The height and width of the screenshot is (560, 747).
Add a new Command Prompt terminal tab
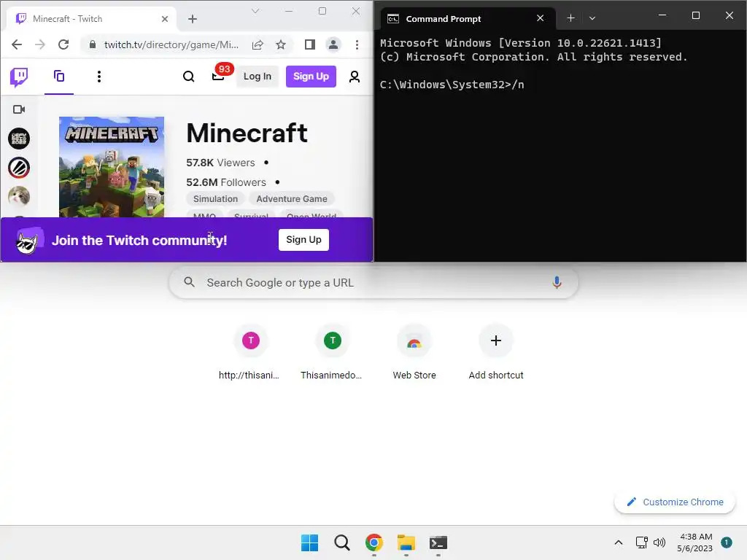click(x=570, y=18)
